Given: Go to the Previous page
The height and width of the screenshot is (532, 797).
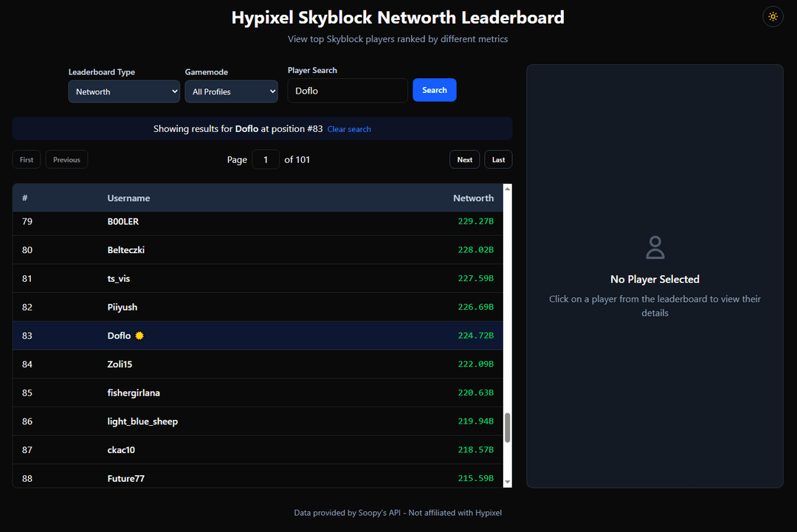Looking at the screenshot, I should (66, 159).
